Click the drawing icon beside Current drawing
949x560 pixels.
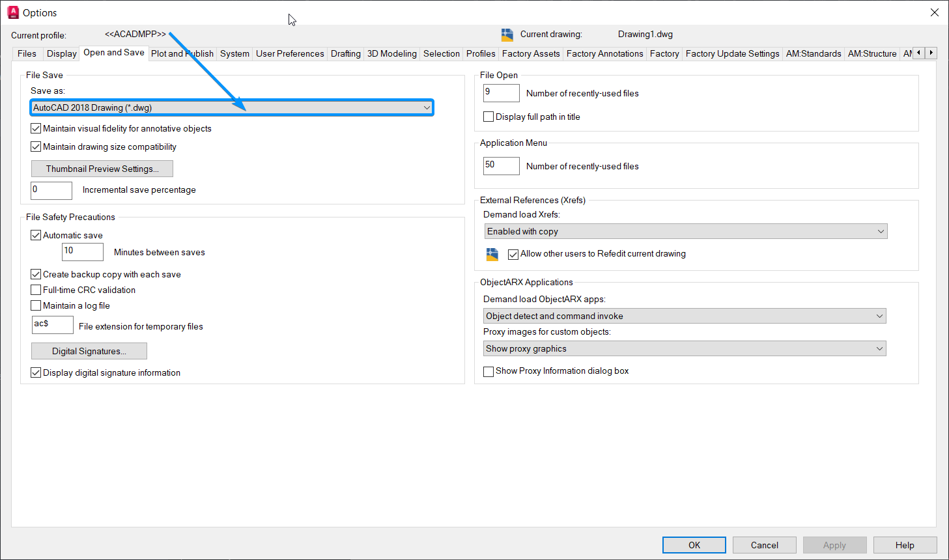[x=507, y=34]
